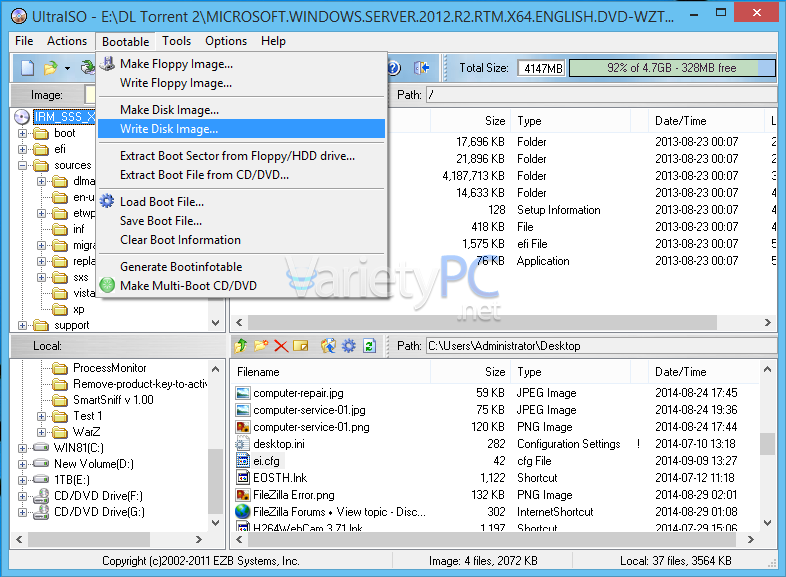Expand the boot folder tree node
The width and height of the screenshot is (786, 577).
pyautogui.click(x=23, y=133)
